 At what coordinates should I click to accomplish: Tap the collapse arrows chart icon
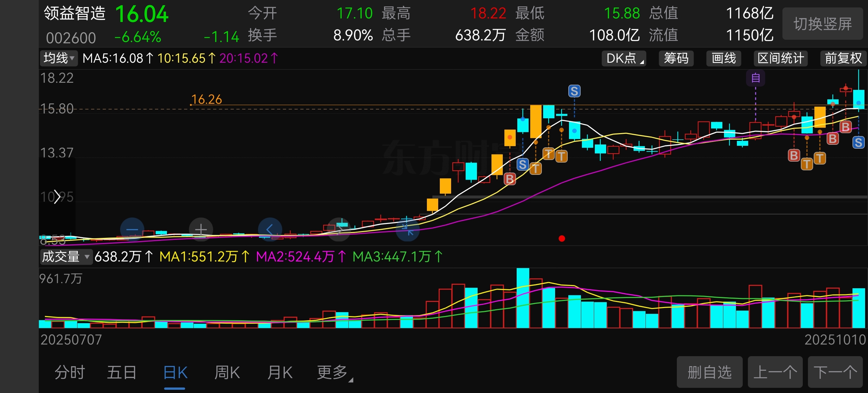408,230
